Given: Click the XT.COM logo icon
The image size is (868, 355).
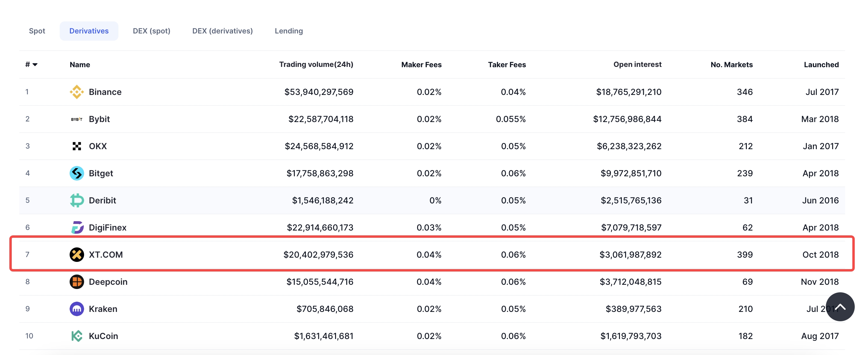Looking at the screenshot, I should pyautogui.click(x=77, y=255).
